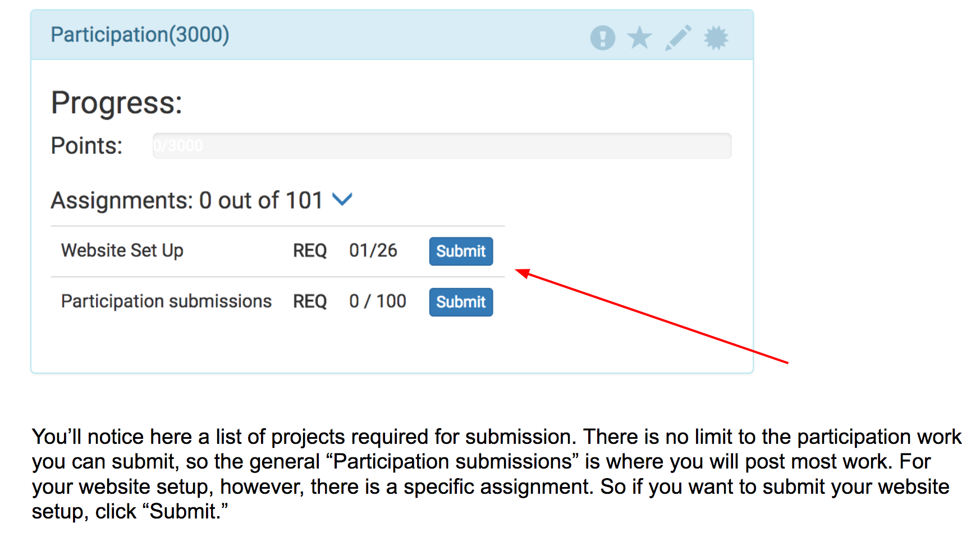Click the 0 / 100 submission count
Viewport: 980px width, 560px height.
(377, 301)
